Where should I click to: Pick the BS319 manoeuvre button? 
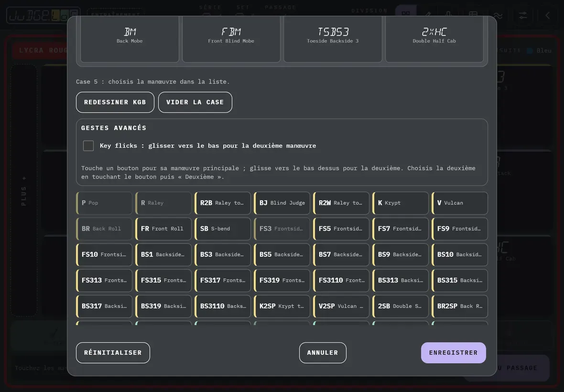(163, 306)
